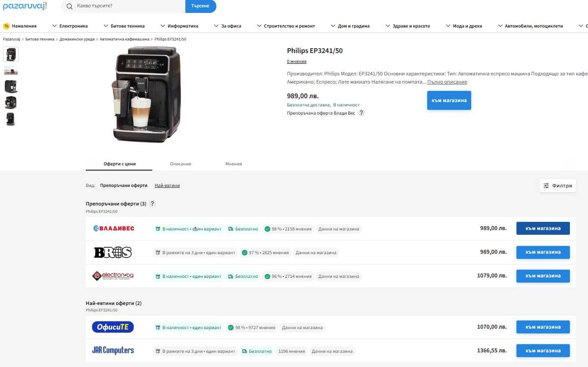Open Данни на магазина for Владивес

[x=338, y=229]
